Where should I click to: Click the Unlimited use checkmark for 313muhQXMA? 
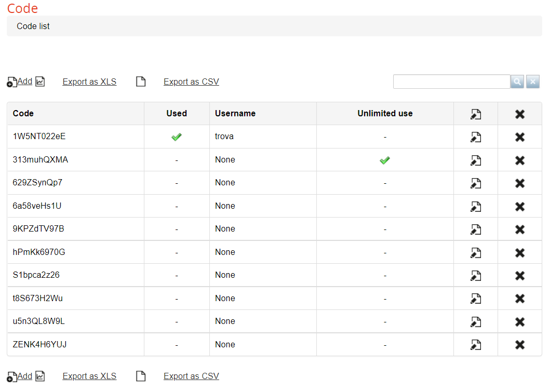click(x=384, y=160)
